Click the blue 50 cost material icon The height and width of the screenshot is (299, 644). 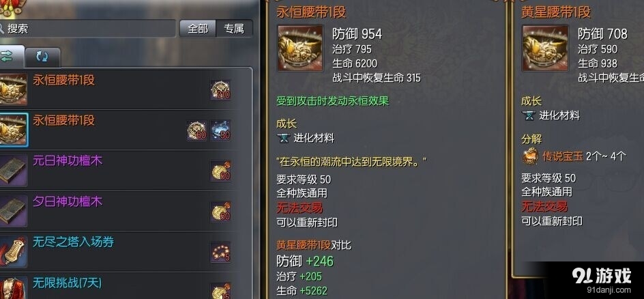[221, 130]
